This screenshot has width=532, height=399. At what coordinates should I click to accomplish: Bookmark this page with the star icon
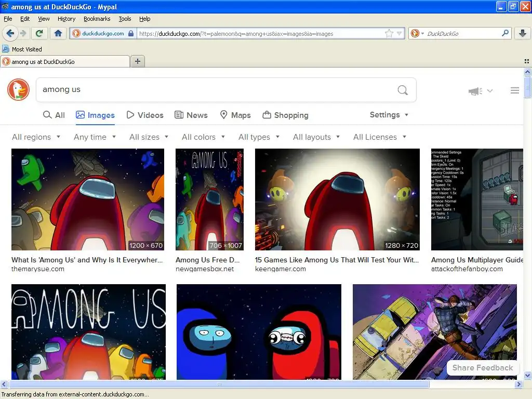[x=389, y=33]
